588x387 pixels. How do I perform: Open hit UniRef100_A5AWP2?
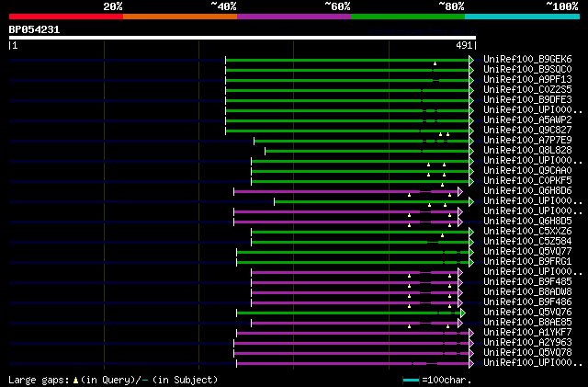(527, 120)
